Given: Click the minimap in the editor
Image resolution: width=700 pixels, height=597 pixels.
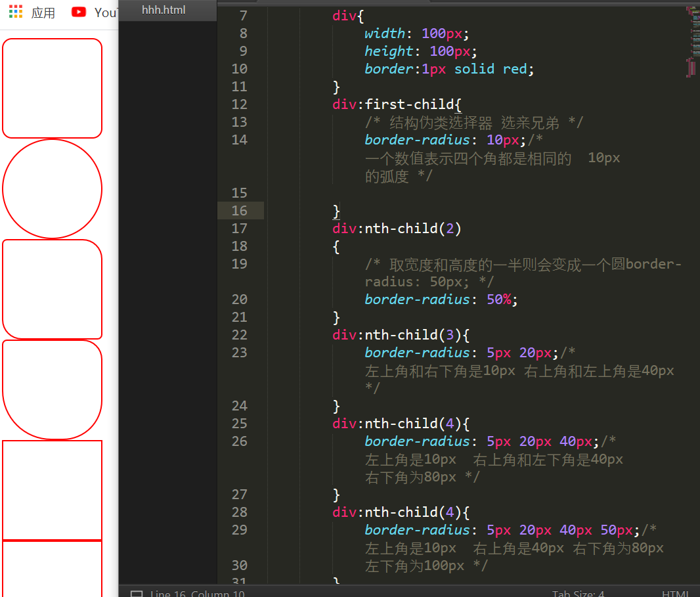Looking at the screenshot, I should [x=692, y=43].
